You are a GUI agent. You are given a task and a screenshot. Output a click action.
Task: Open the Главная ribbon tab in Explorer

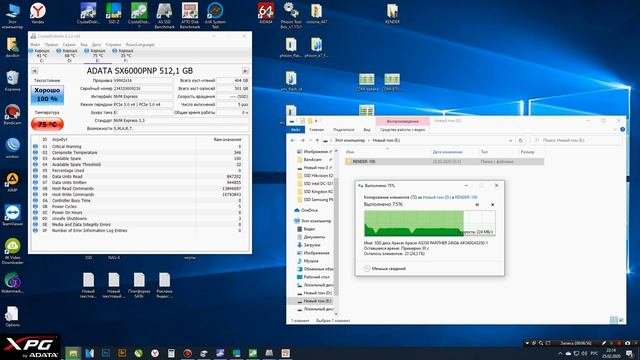(316, 130)
